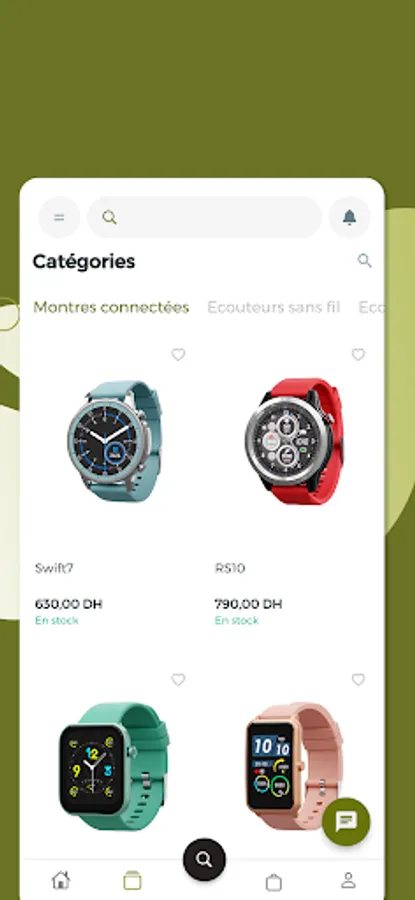The width and height of the screenshot is (415, 900).
Task: Favorite the Swift7 watch with heart
Action: point(179,355)
